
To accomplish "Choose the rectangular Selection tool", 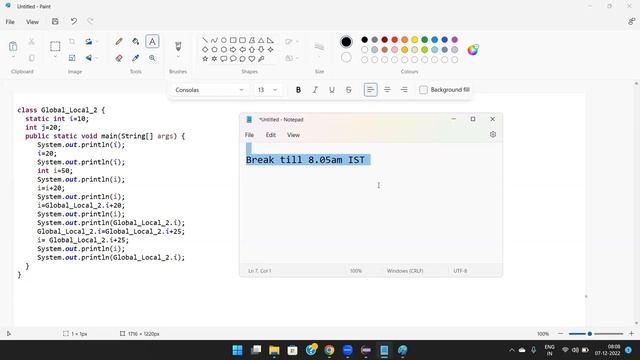I will (55, 46).
